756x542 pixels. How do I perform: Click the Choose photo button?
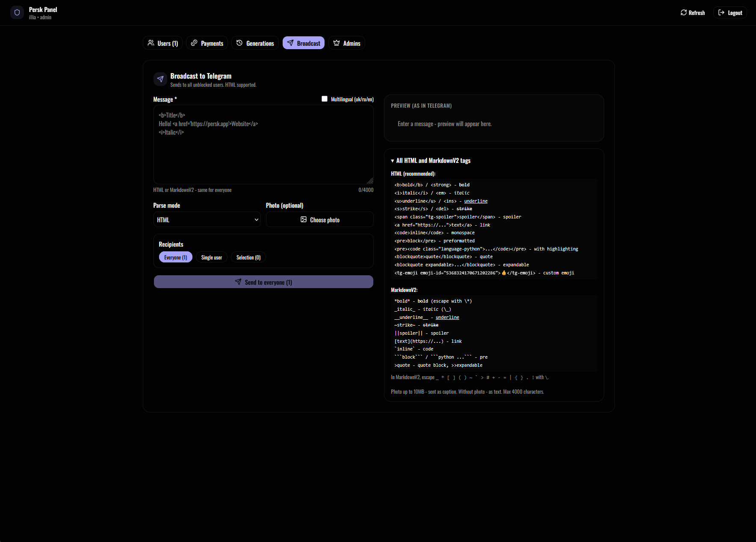coord(320,219)
